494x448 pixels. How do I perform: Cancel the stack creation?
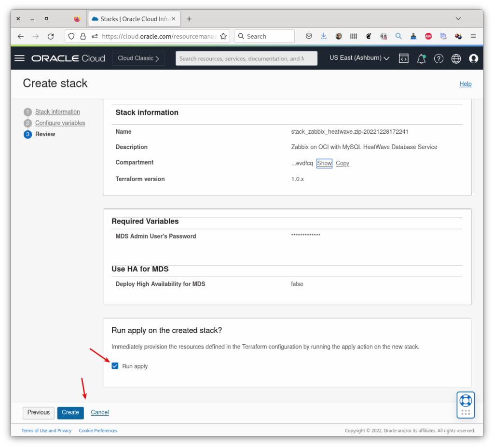click(x=99, y=412)
